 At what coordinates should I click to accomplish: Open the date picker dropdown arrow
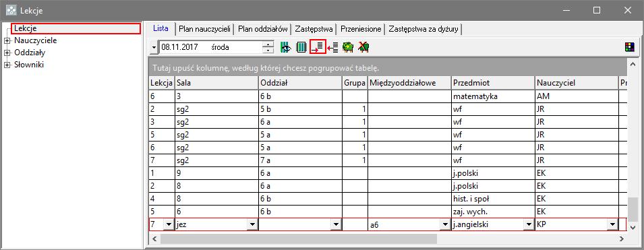(154, 47)
